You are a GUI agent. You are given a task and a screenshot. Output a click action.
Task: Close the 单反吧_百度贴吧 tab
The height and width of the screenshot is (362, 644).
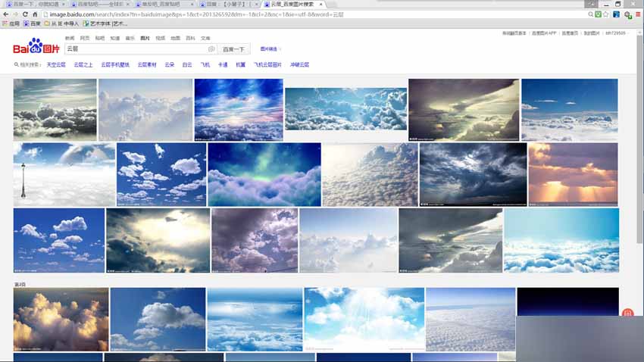192,4
